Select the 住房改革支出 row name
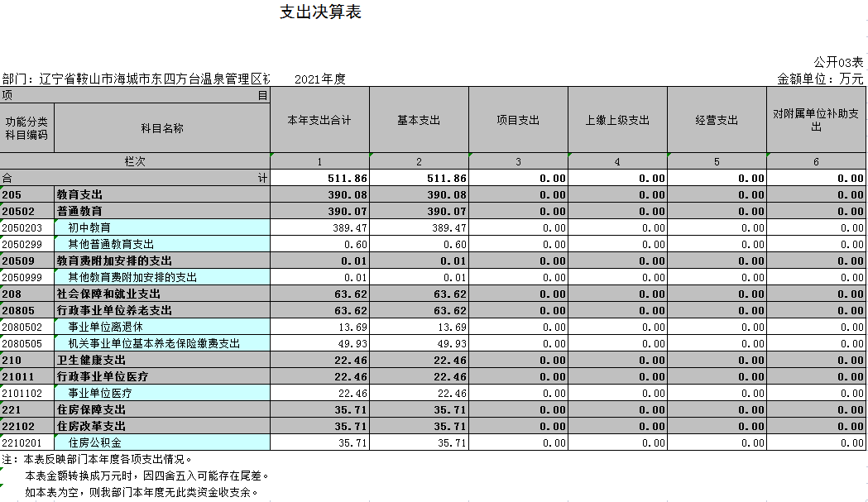The height and width of the screenshot is (502, 868). [161, 426]
